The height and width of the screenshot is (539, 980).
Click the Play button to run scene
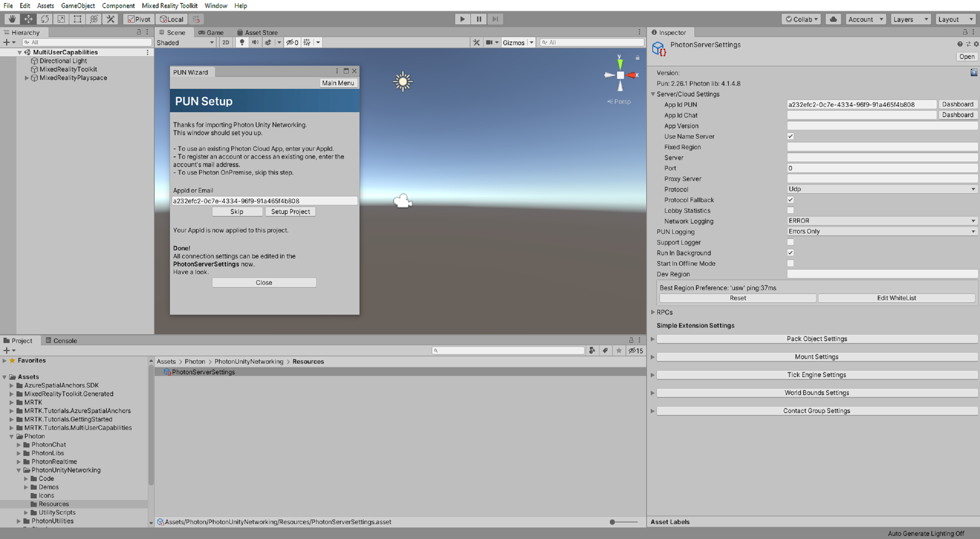(x=462, y=19)
